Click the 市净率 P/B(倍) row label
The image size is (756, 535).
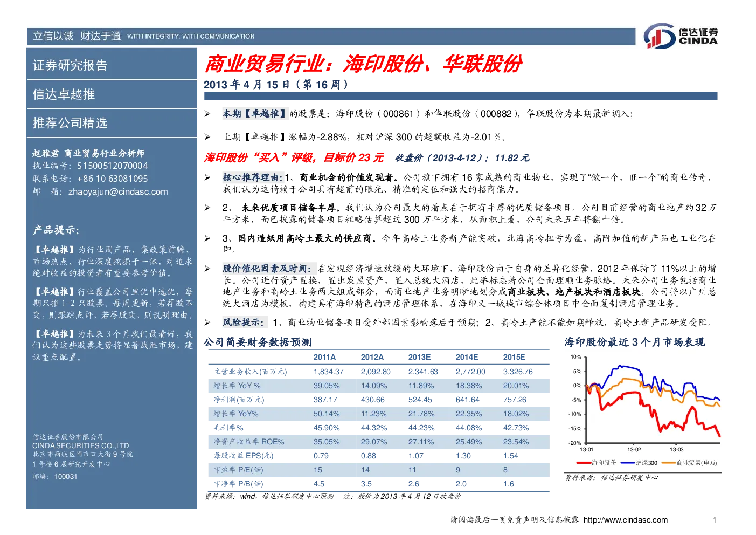(239, 484)
